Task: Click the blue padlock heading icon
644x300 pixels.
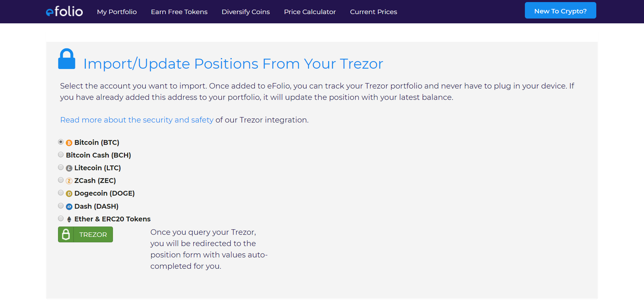Action: coord(67,59)
